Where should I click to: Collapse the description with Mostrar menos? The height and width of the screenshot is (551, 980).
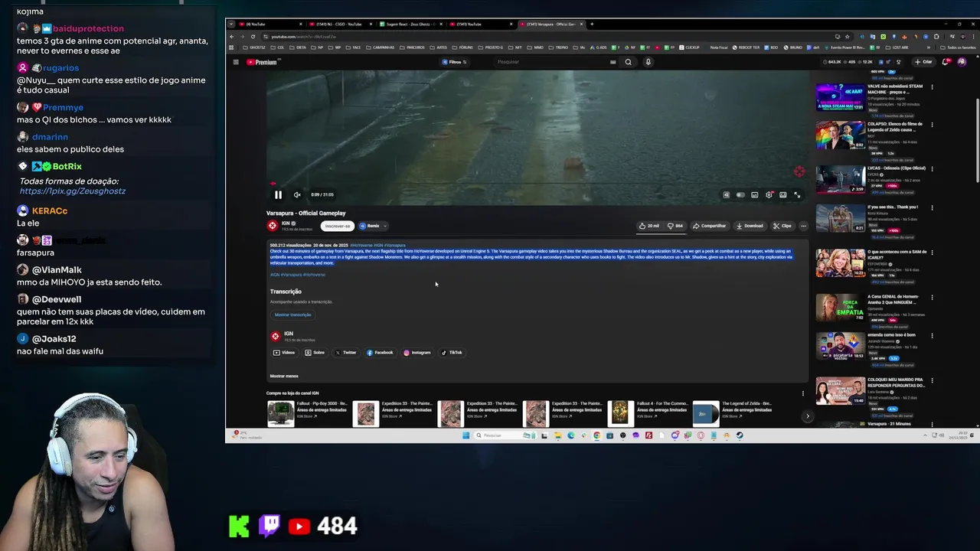(x=284, y=376)
